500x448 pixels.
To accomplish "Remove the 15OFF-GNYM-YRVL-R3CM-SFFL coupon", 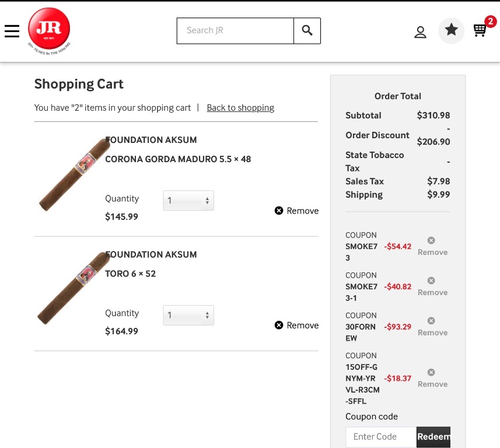I will point(432,379).
